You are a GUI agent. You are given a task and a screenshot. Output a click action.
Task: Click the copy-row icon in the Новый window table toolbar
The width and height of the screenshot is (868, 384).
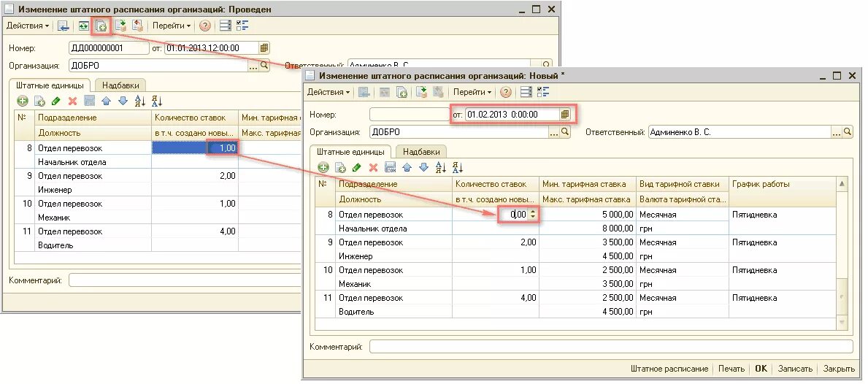coord(340,168)
